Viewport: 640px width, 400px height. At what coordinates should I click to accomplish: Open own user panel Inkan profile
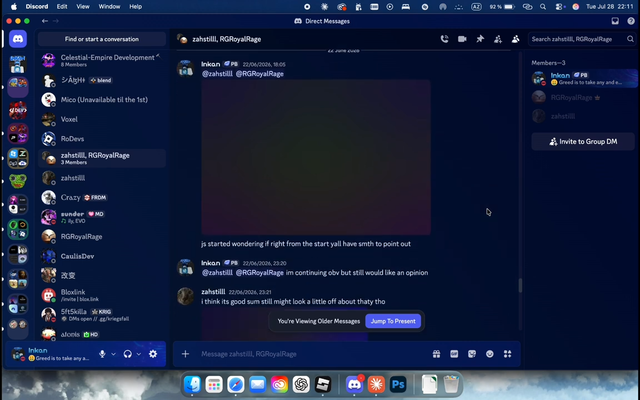point(51,354)
